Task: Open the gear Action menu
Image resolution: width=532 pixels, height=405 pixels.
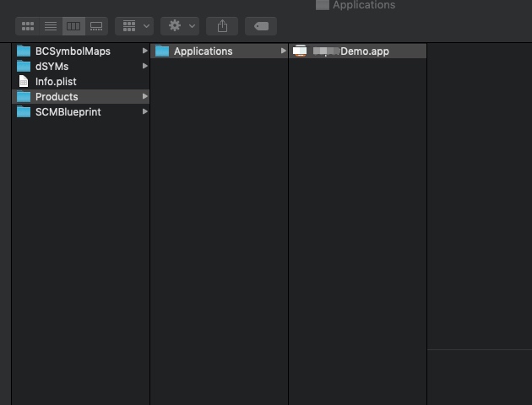Action: [181, 26]
